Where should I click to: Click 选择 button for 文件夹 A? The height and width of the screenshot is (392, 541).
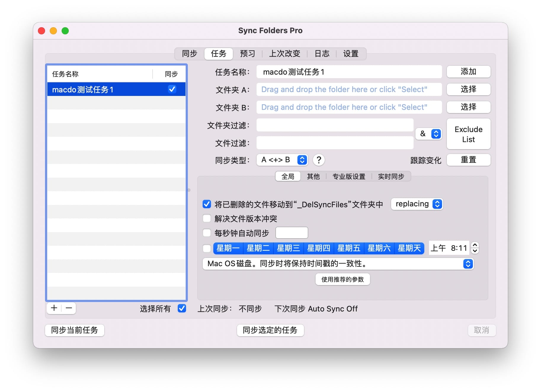pos(468,89)
